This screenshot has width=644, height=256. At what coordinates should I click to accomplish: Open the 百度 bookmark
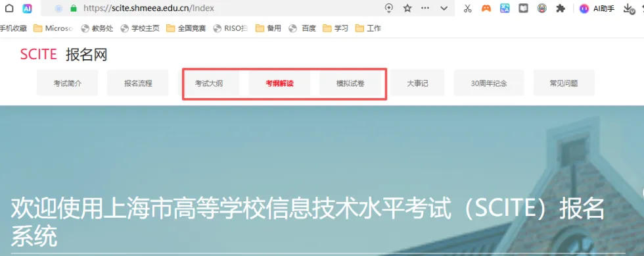(x=302, y=28)
